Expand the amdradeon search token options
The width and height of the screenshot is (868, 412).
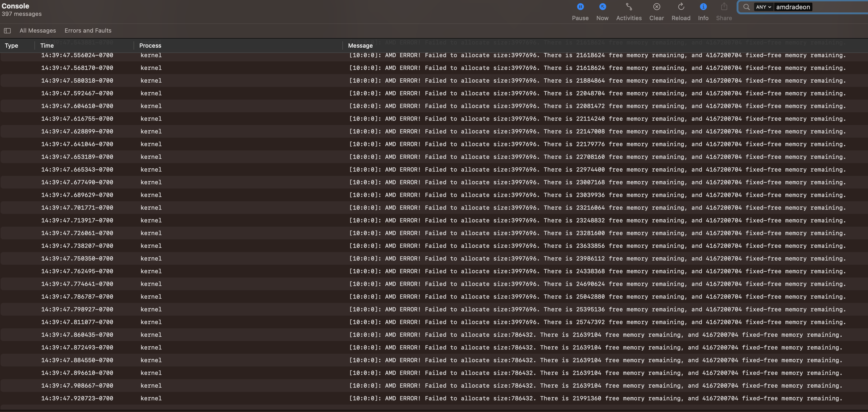793,7
